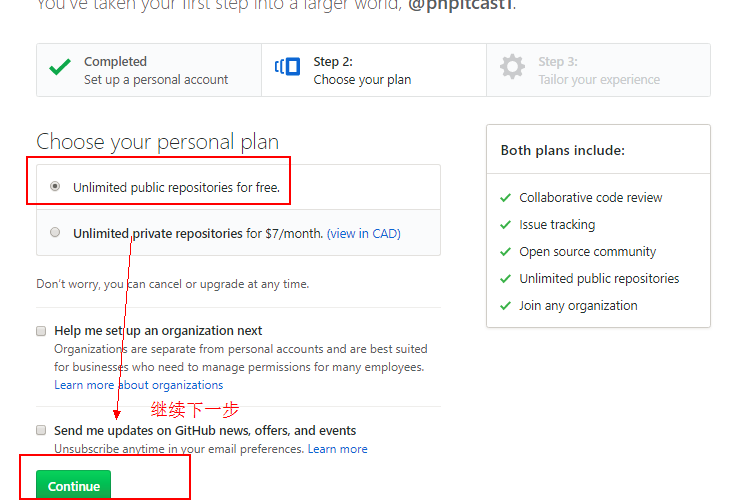Image resolution: width=730 pixels, height=500 pixels.
Task: Open the view in CAD link
Action: 363,234
